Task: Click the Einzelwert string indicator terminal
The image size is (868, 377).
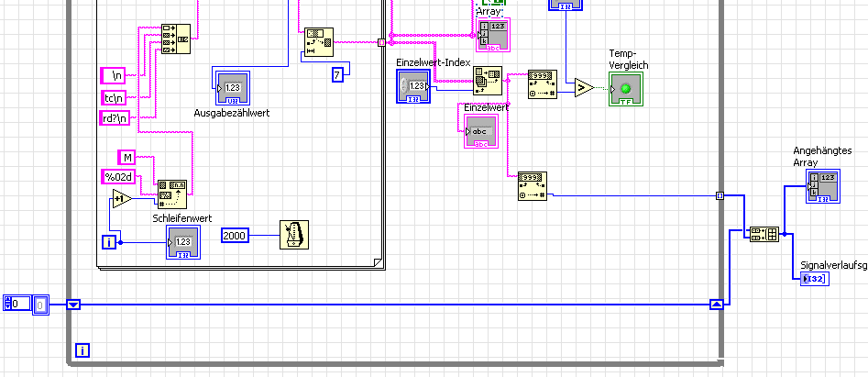Action: pyautogui.click(x=480, y=132)
